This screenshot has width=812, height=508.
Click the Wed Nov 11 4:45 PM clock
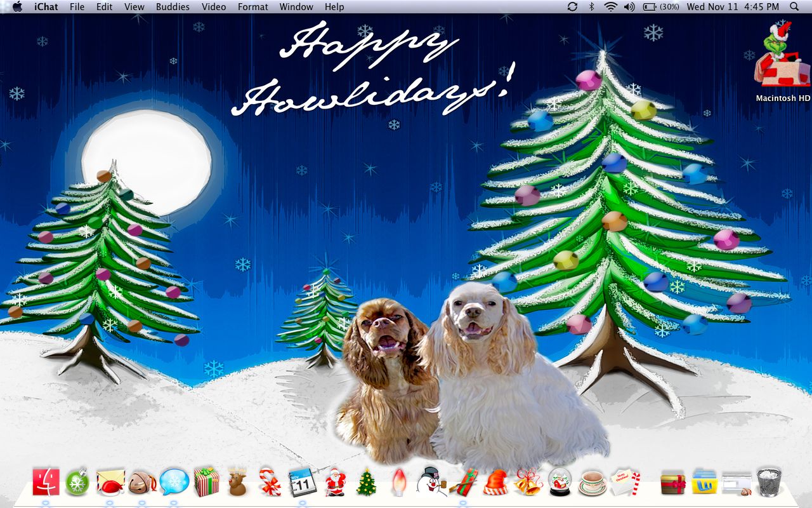(x=733, y=7)
